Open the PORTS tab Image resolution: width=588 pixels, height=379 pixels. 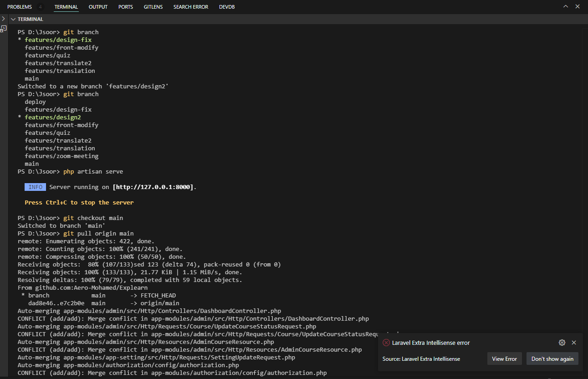[x=126, y=7]
